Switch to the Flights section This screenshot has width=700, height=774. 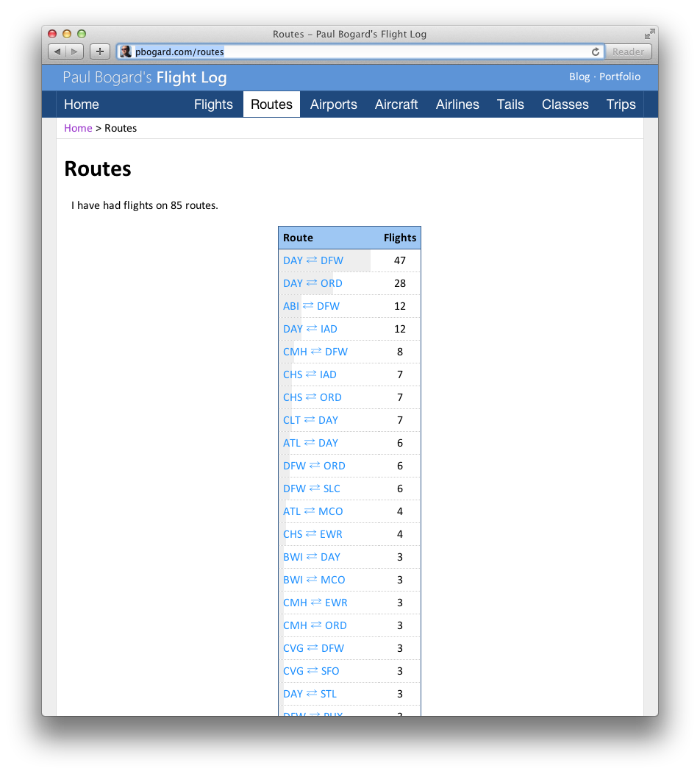coord(213,104)
